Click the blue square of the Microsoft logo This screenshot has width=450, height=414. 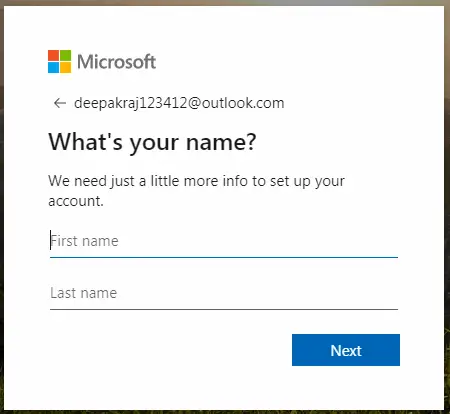pos(53,67)
